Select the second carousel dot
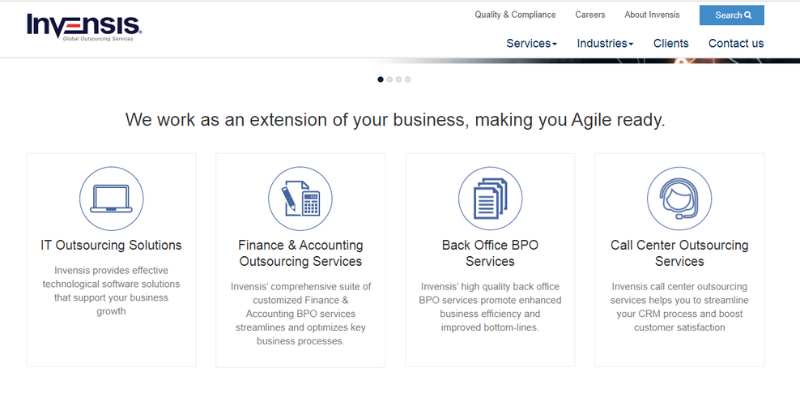800x400 pixels. pos(389,79)
